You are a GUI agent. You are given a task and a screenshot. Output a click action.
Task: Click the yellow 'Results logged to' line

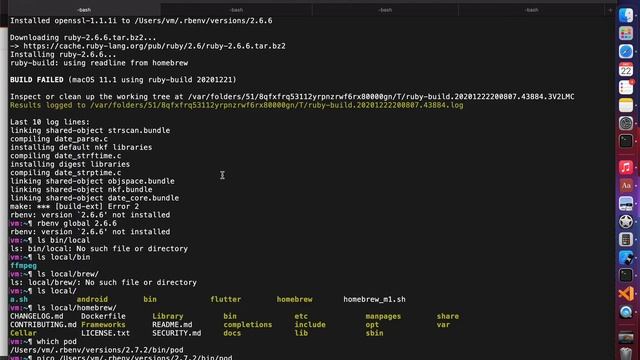237,105
